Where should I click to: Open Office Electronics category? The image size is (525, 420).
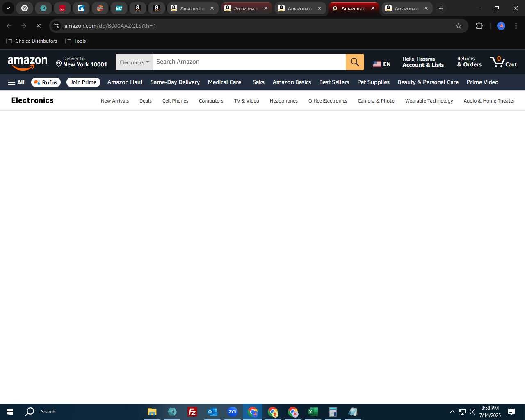click(328, 101)
